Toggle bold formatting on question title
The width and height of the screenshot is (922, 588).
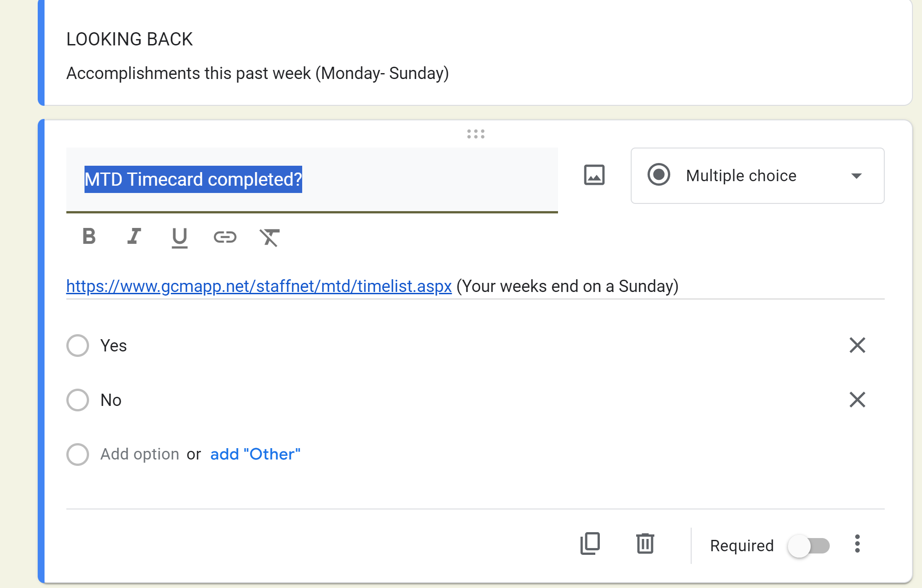(89, 237)
